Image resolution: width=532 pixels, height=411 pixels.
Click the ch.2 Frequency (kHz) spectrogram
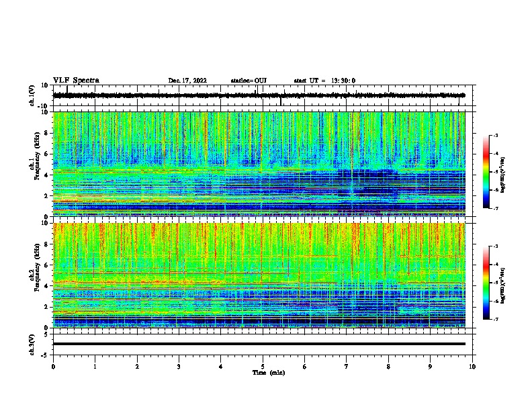259,275
